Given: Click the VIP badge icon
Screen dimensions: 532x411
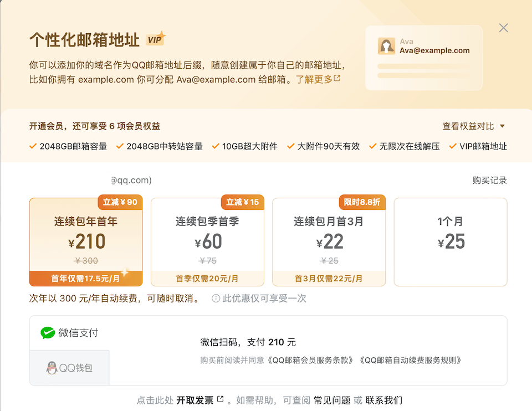Looking at the screenshot, I should coord(156,39).
